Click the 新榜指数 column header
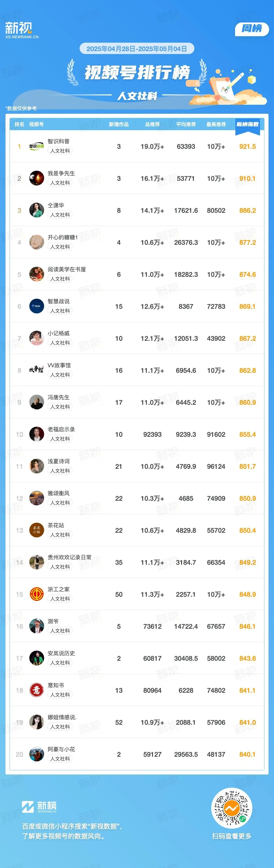The image size is (274, 868). click(247, 124)
